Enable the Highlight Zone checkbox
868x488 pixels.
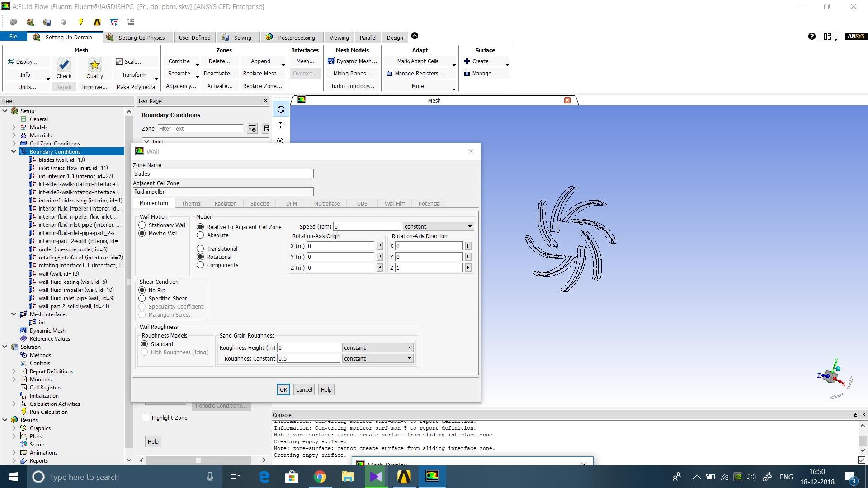coord(146,418)
